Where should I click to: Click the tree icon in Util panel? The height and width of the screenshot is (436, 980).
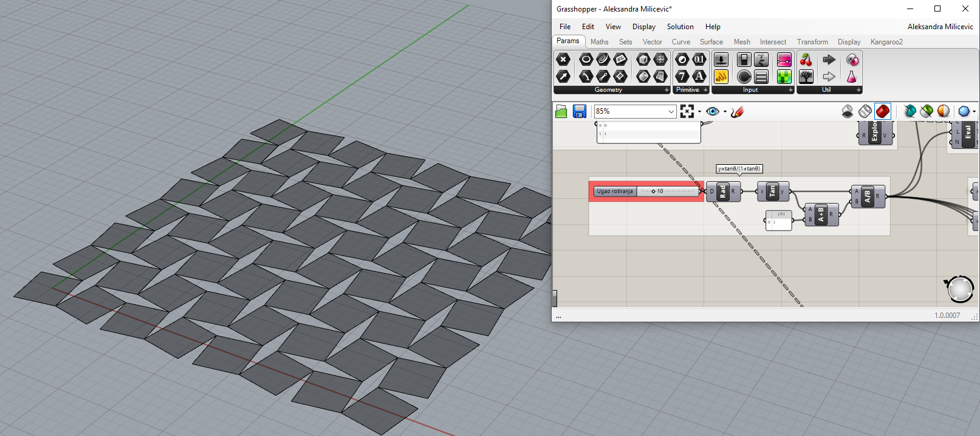point(806,76)
